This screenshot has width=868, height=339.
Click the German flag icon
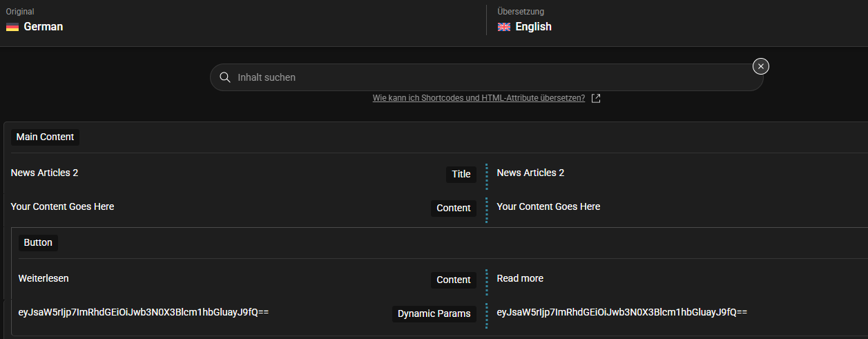[12, 27]
